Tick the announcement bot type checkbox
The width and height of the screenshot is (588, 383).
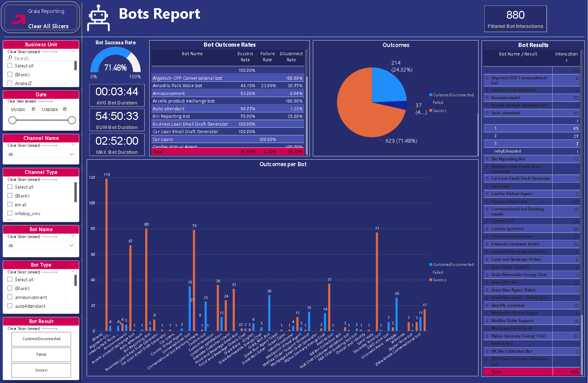coord(10,297)
